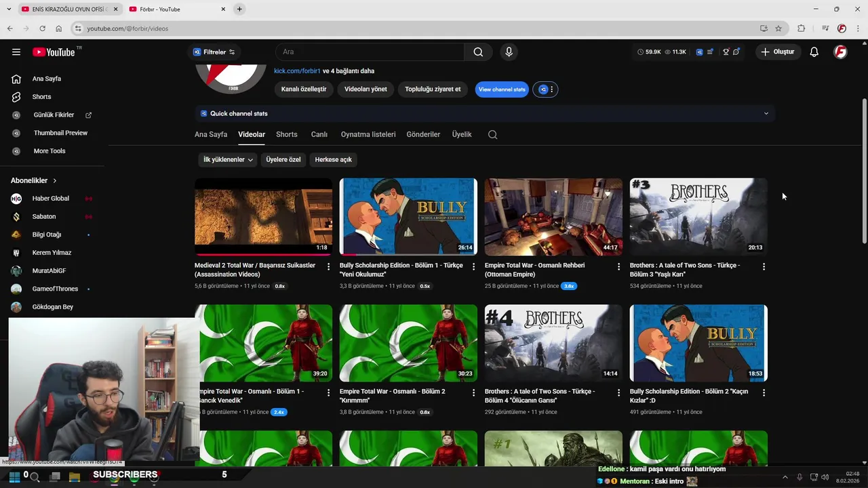The image size is (868, 488).
Task: Toggle the Üyelere özel filter chip
Action: click(x=283, y=160)
